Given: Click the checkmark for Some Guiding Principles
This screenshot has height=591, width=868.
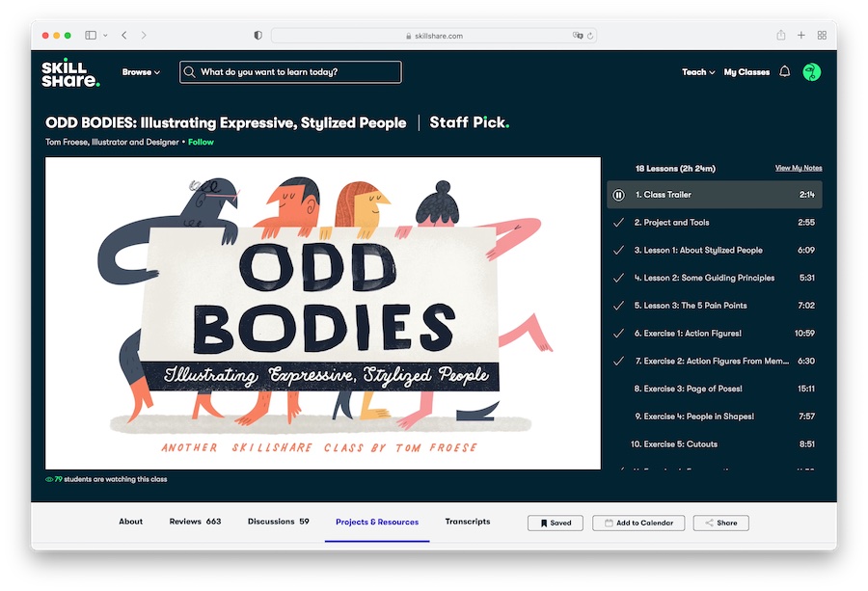Looking at the screenshot, I should [618, 278].
